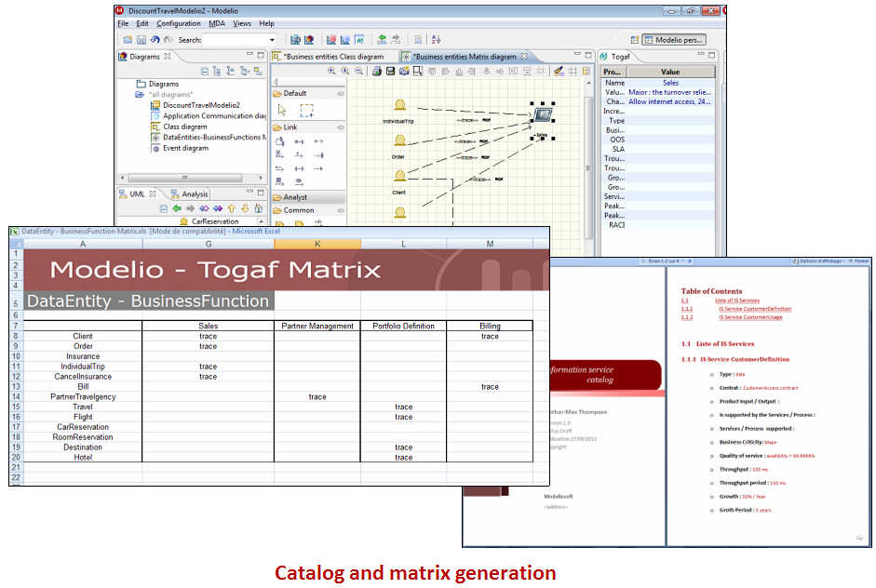The width and height of the screenshot is (876, 588).
Task: Zoom in on the matrix diagram
Action: pyautogui.click(x=331, y=71)
